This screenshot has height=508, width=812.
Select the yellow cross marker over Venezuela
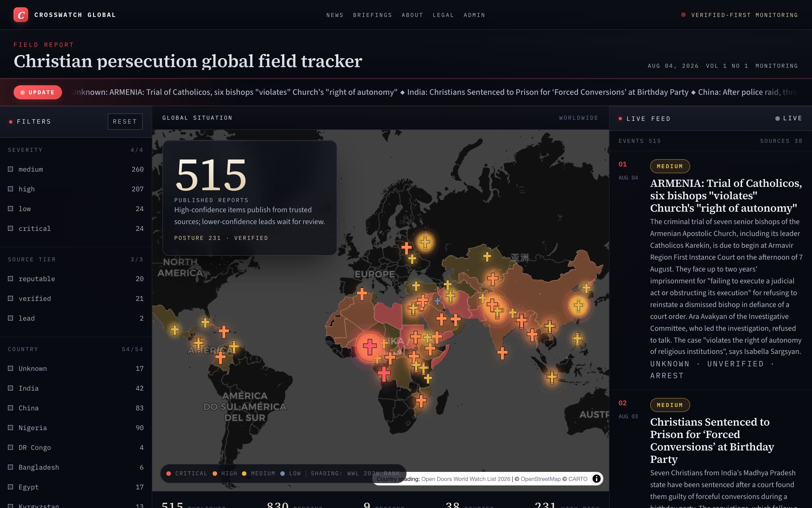[234, 346]
